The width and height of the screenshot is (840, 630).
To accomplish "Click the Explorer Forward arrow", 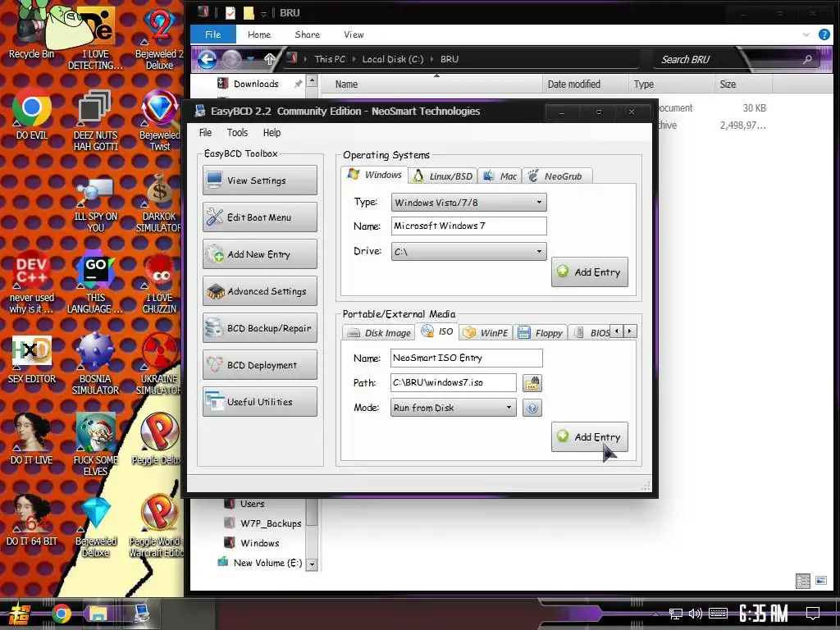I will point(231,59).
